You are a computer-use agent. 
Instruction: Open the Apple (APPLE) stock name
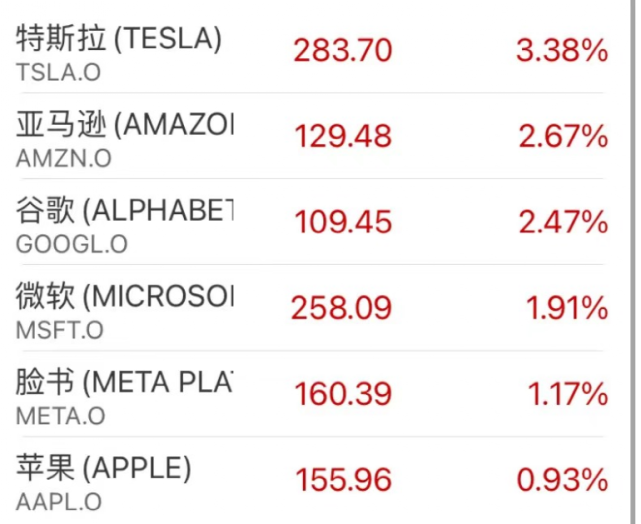click(x=104, y=468)
